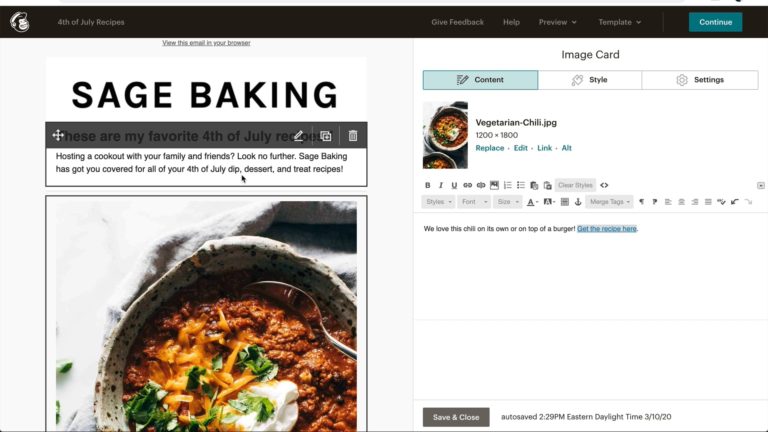
Task: Open the Size dropdown
Action: coord(508,202)
